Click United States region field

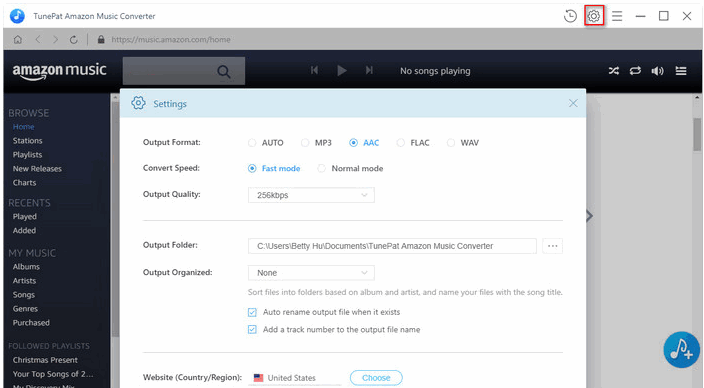click(x=295, y=378)
